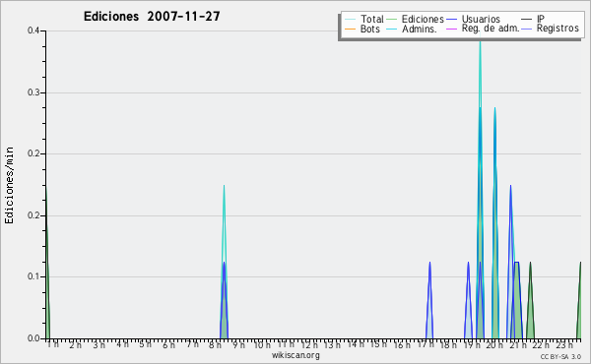591x364 pixels.
Task: Click the tallest Total peak near 19 h
Action: [x=480, y=41]
